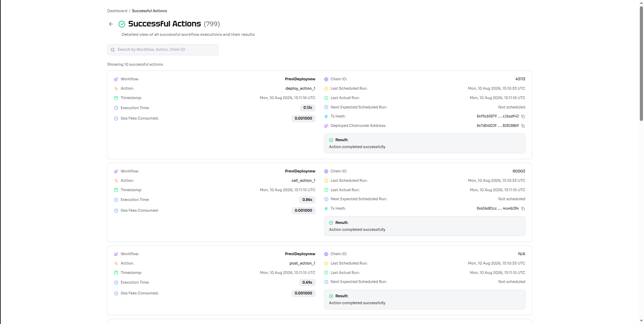Click the clock icon beside Execution Time 0.12s

(116, 108)
